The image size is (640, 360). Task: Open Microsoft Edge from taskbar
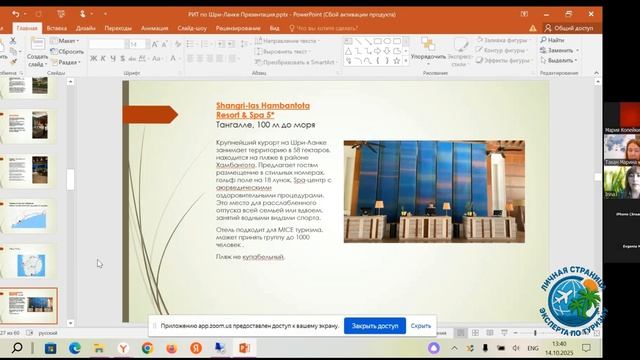coord(74,348)
